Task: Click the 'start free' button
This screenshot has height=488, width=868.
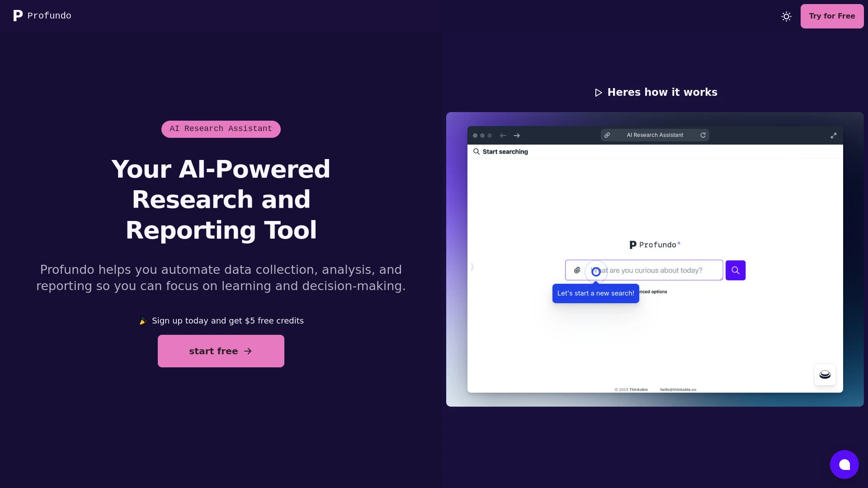Action: pyautogui.click(x=221, y=350)
